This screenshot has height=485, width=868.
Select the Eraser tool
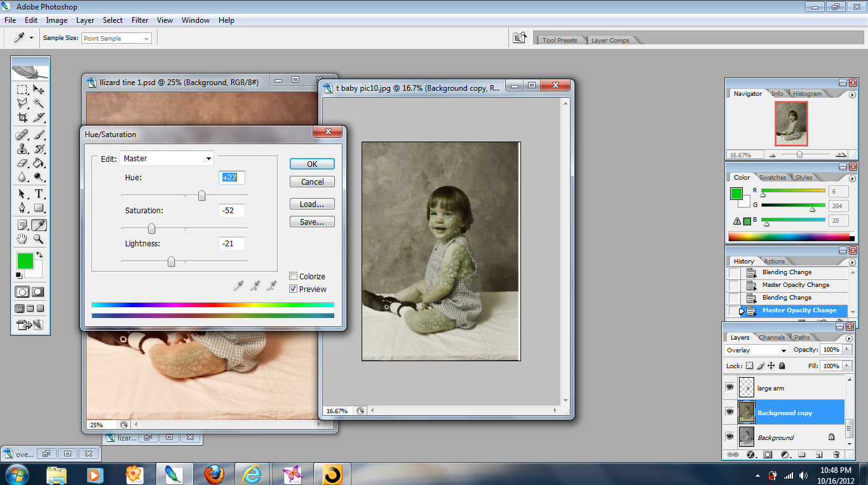pos(22,163)
